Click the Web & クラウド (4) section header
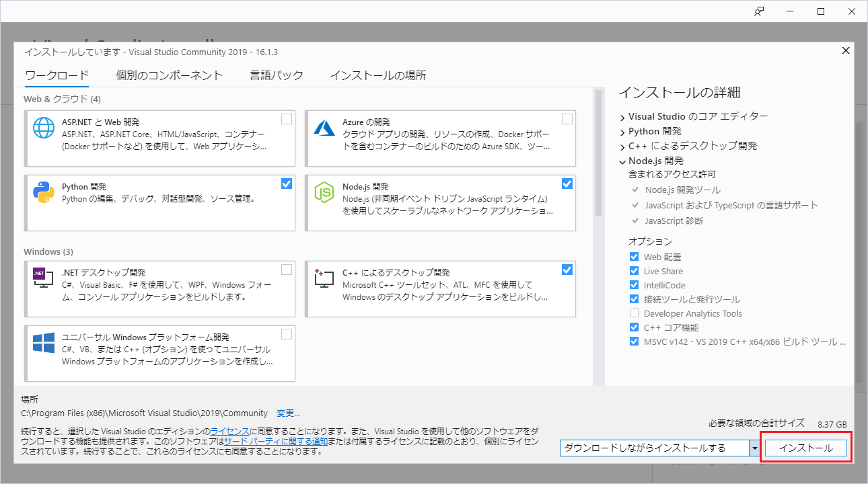868x484 pixels. [62, 99]
